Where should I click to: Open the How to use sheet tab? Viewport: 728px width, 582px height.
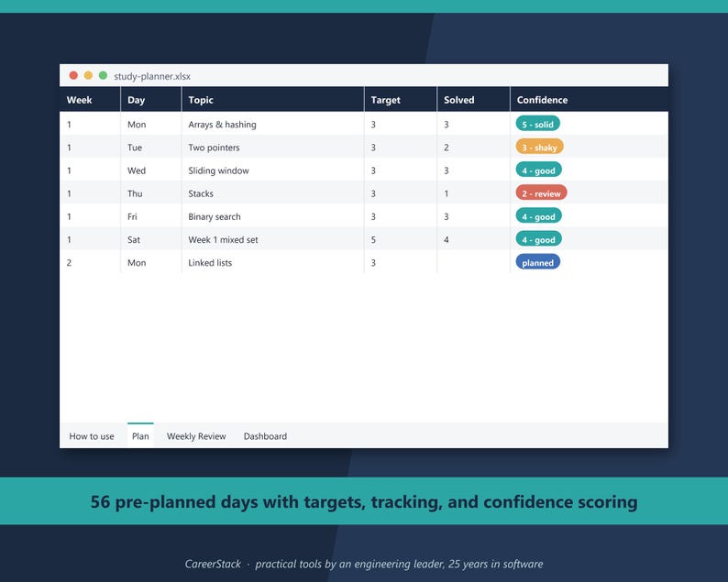92,436
